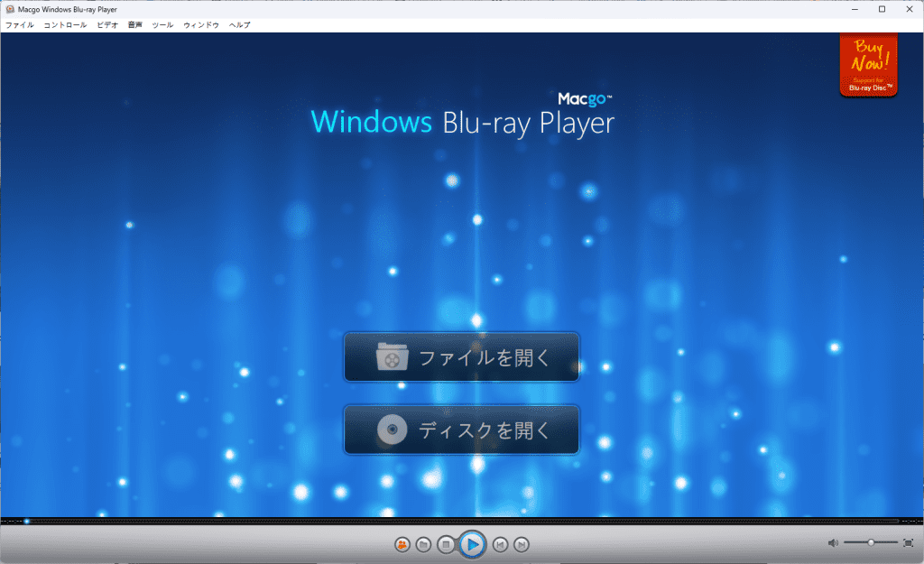Skip to the next chapter
Viewport: 924px width, 564px height.
pos(521,544)
